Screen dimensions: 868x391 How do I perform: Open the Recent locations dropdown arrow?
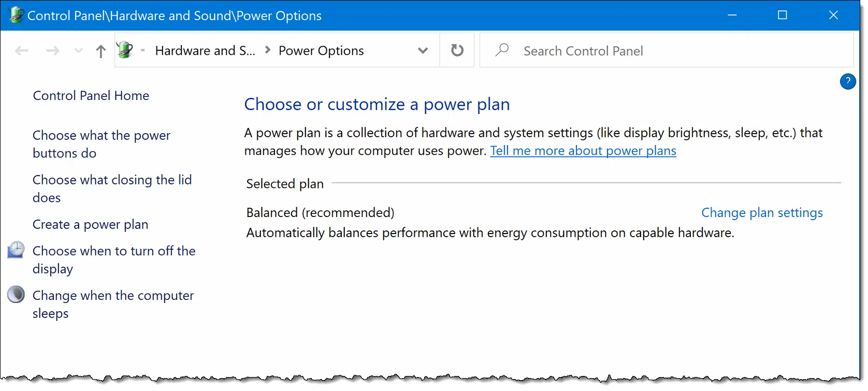point(78,51)
